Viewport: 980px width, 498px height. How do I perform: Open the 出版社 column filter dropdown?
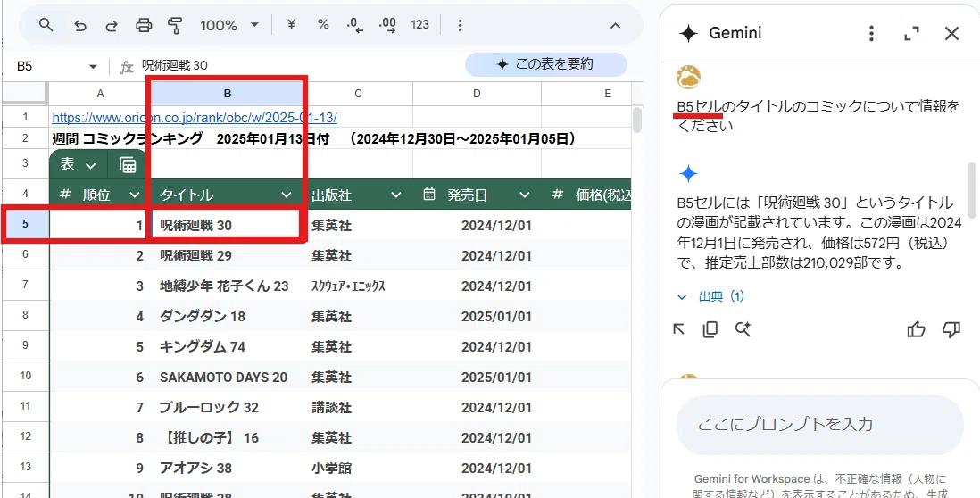[396, 195]
